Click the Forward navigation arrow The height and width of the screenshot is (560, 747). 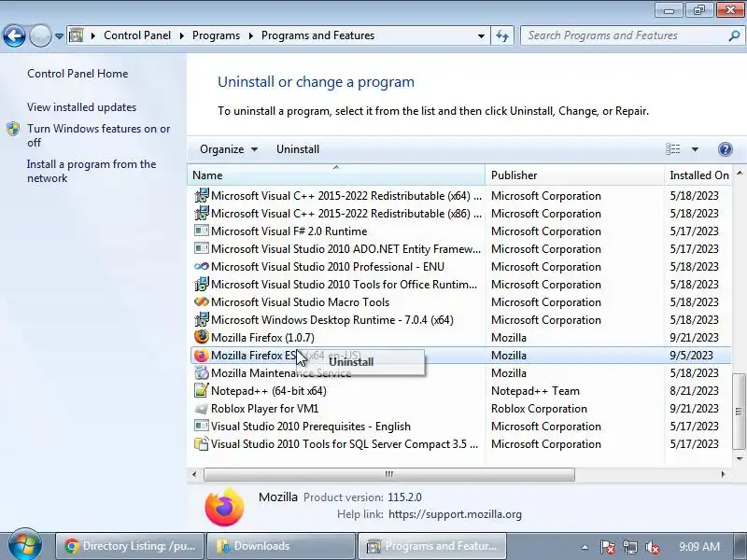[x=41, y=35]
